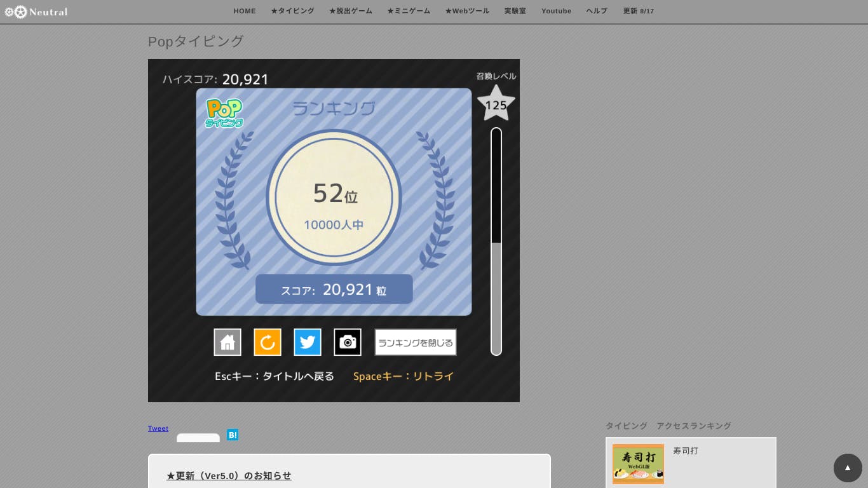The height and width of the screenshot is (488, 868).
Task: Go to the Youtube nav link
Action: click(556, 11)
